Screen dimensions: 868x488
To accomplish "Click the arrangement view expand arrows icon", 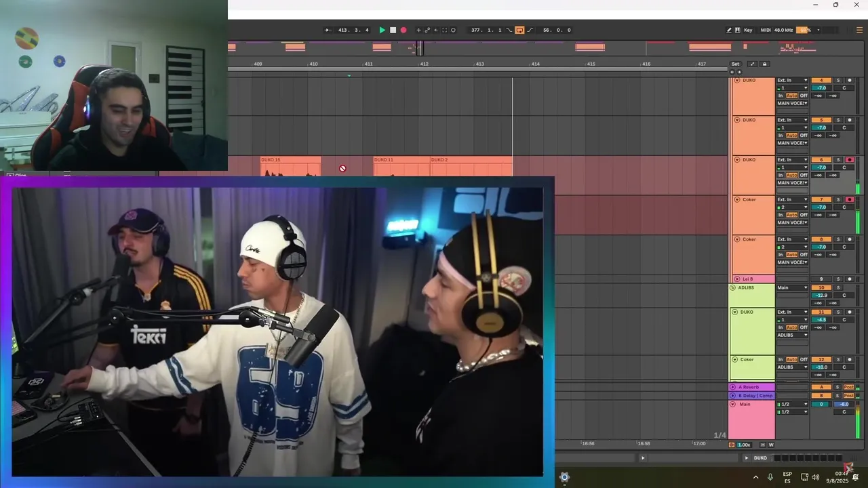I will [752, 64].
